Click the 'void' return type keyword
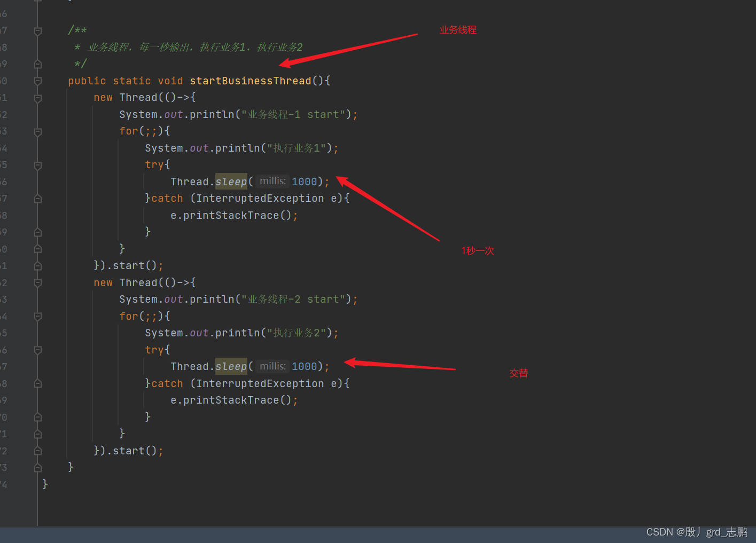This screenshot has width=756, height=543. [170, 81]
